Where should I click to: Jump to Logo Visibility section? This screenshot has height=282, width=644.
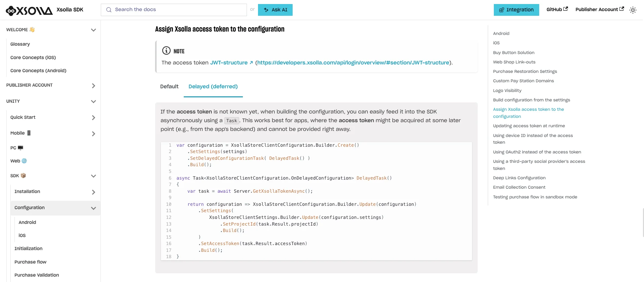tap(507, 91)
